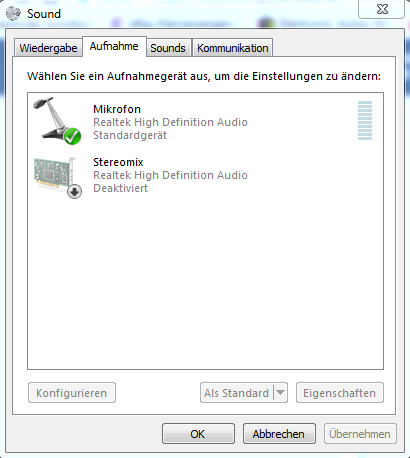Click the Mikrofon level meter bars

coord(365,121)
